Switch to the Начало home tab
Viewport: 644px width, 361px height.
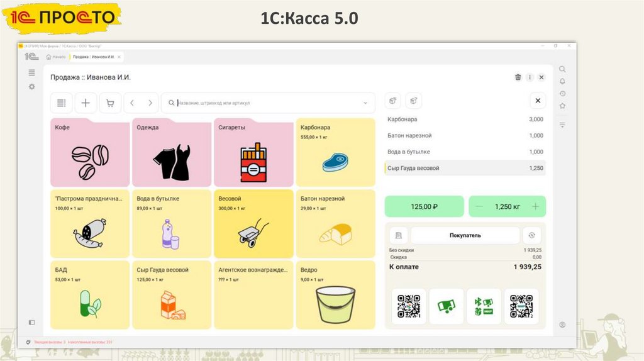coord(56,57)
